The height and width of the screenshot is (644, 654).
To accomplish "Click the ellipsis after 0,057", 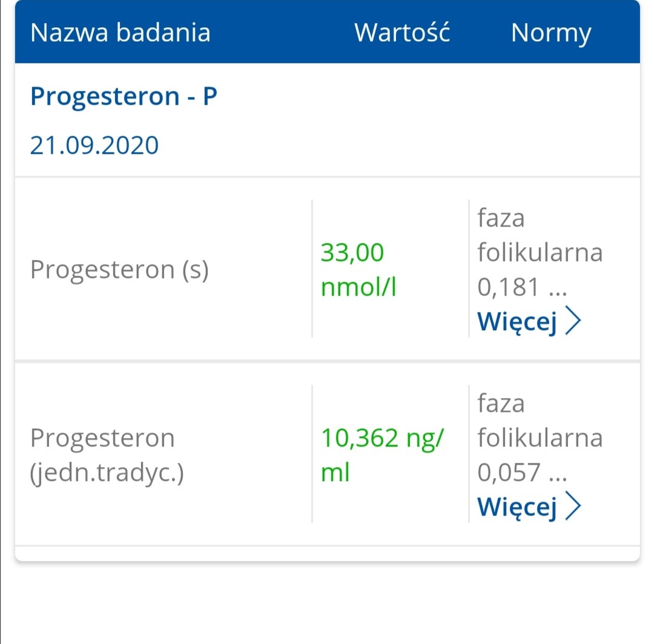I will 557,474.
